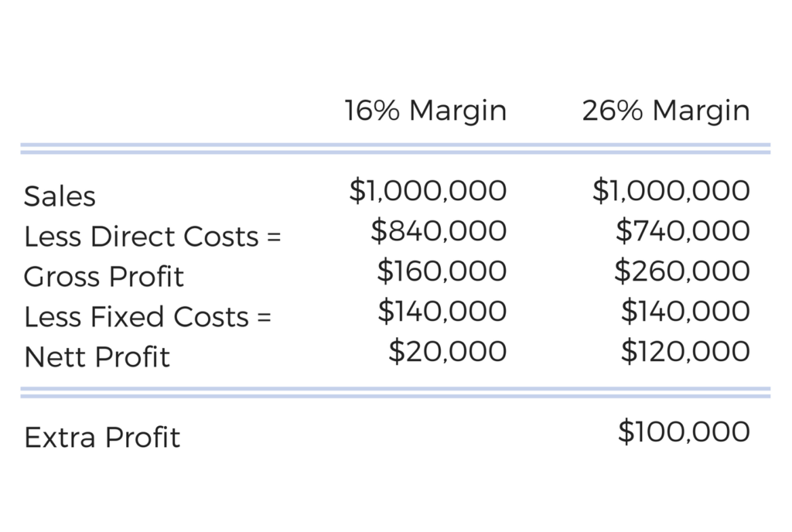The height and width of the screenshot is (532, 792).
Task: Click the Gross Profit row label
Action: tap(104, 277)
